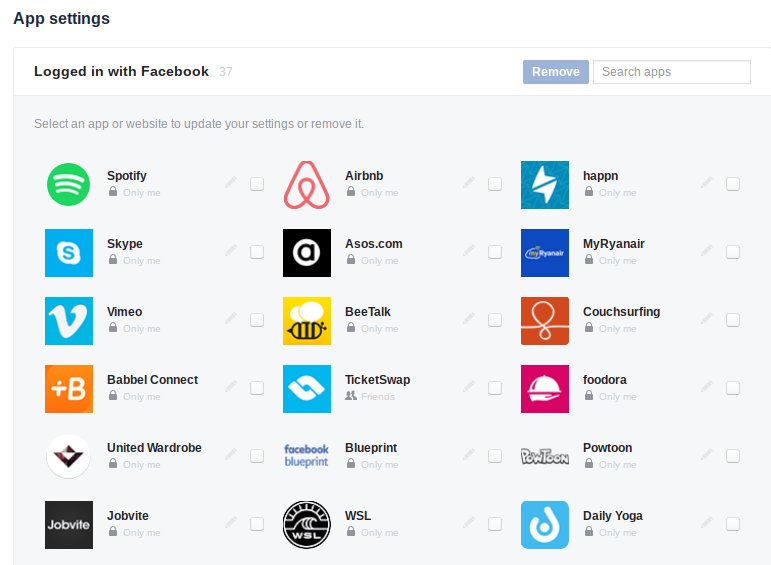Screen dimensions: 771x565
Task: Select the TicketSwap checkbox
Action: pyautogui.click(x=495, y=388)
